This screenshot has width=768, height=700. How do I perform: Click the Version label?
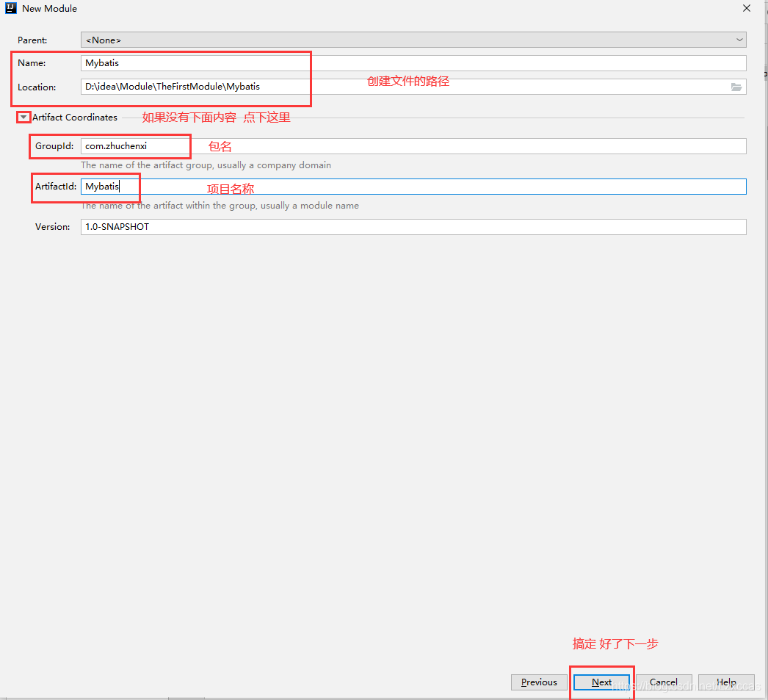point(52,227)
